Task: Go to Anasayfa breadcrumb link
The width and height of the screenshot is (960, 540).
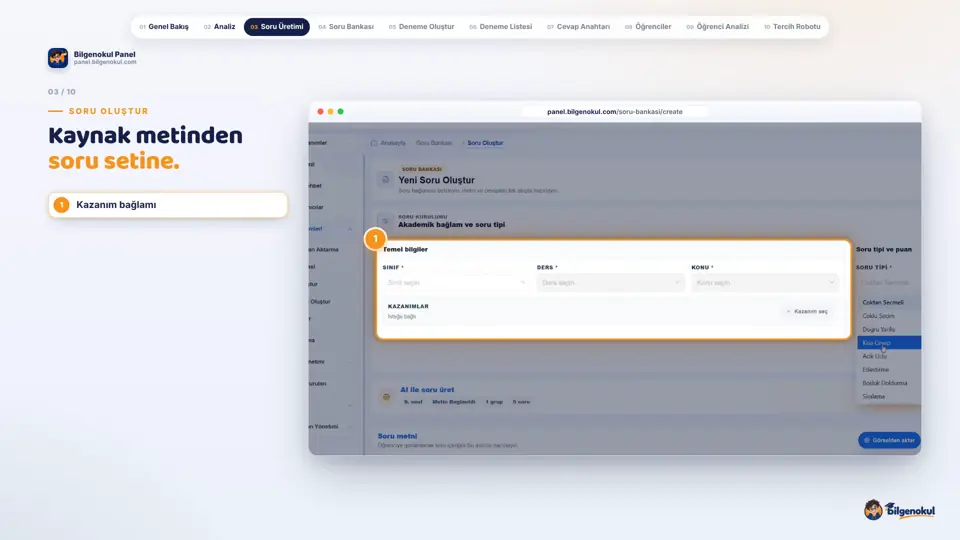Action: click(393, 143)
